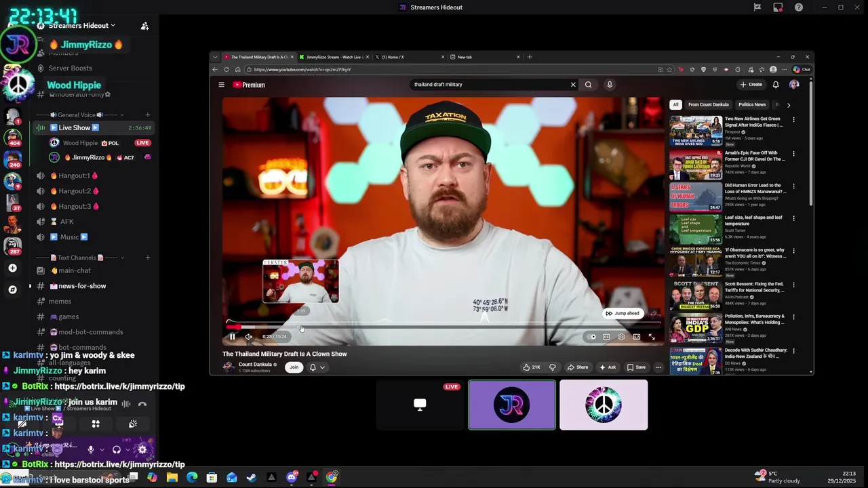868x488 pixels.
Task: Open notification bell dropdown beside Join
Action: click(317, 367)
